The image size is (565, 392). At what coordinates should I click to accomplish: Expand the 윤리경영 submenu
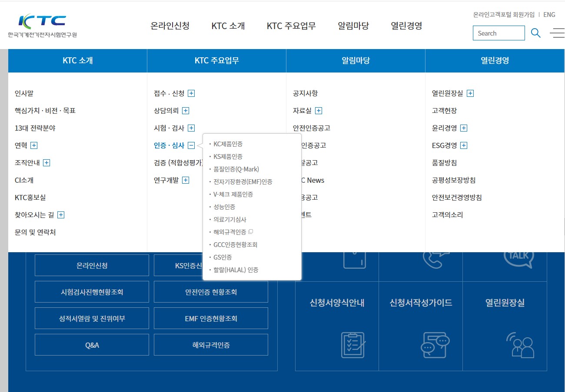click(x=464, y=128)
